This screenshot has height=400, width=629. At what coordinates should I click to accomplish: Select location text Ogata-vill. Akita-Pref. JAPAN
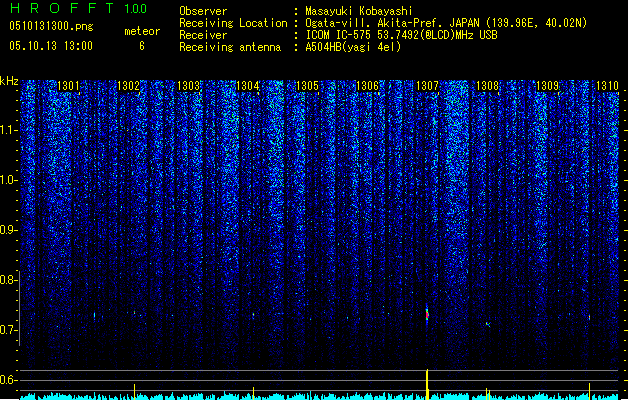tap(392, 23)
